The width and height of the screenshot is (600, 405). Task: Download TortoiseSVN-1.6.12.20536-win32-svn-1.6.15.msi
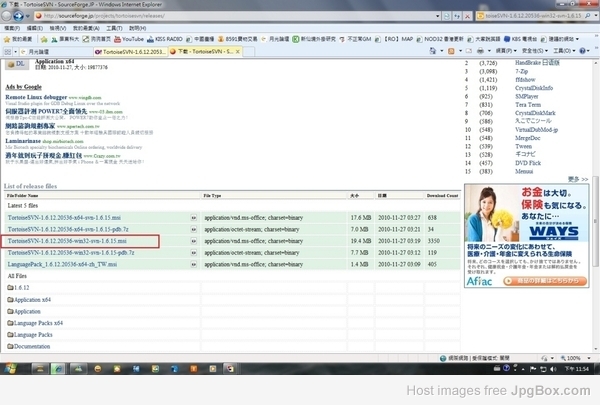point(67,241)
